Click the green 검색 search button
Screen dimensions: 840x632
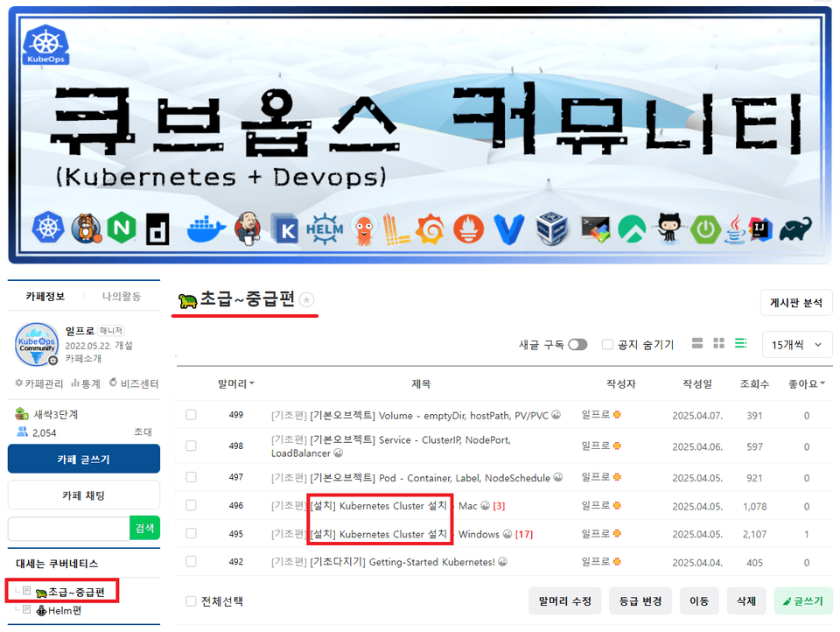click(x=144, y=529)
